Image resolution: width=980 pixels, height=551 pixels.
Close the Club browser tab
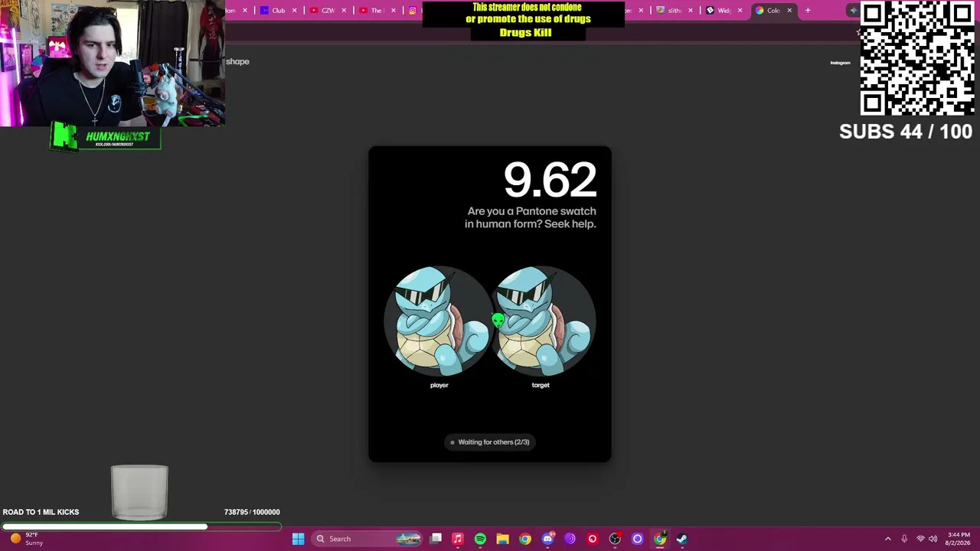click(x=294, y=11)
